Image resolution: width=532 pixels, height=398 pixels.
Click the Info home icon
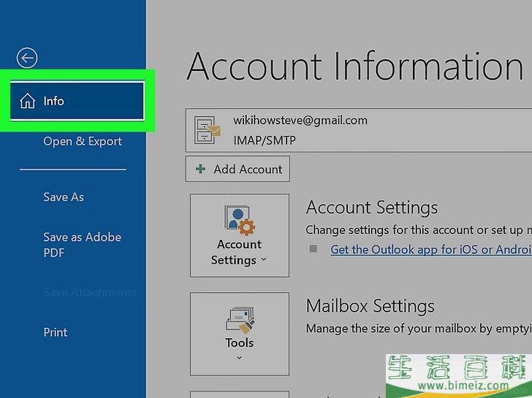coord(28,101)
